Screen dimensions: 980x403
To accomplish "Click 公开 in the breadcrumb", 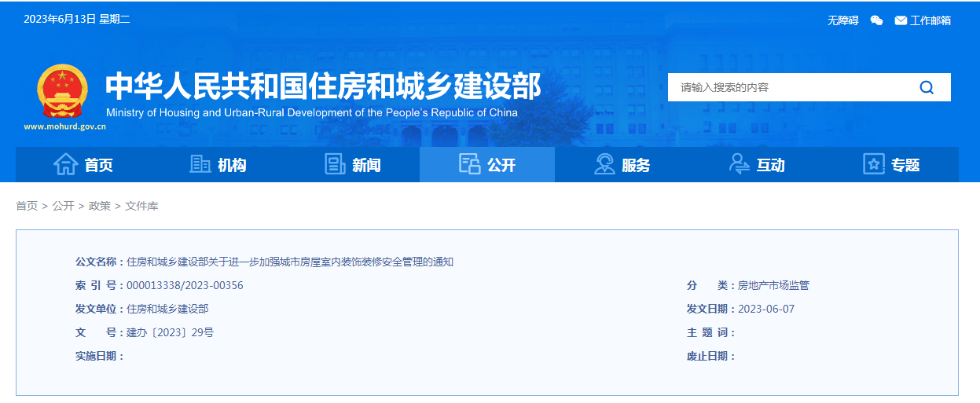I will pyautogui.click(x=63, y=206).
